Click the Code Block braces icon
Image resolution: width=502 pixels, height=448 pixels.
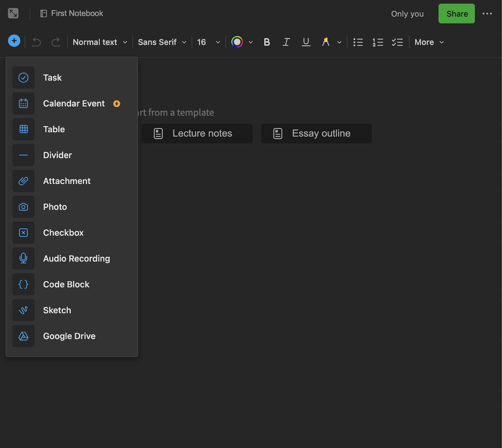[x=24, y=284]
